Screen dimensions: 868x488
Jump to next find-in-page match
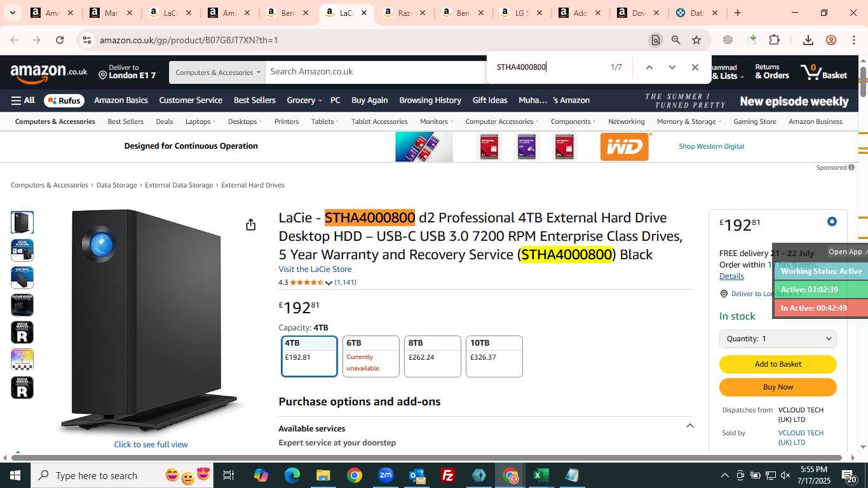tap(672, 67)
